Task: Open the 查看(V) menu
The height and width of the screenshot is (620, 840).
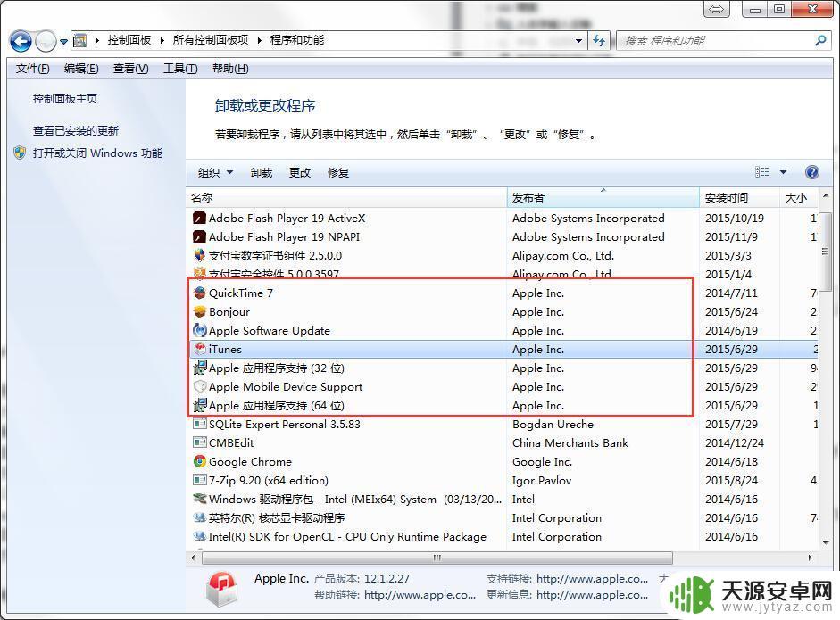Action: pyautogui.click(x=130, y=69)
